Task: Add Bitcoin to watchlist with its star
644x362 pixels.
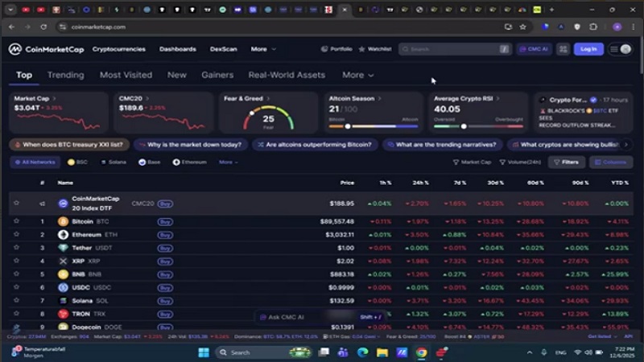Action: (16, 221)
